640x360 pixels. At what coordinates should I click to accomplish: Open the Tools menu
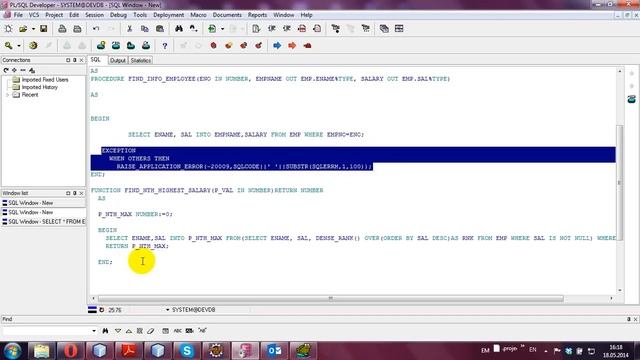(140, 15)
